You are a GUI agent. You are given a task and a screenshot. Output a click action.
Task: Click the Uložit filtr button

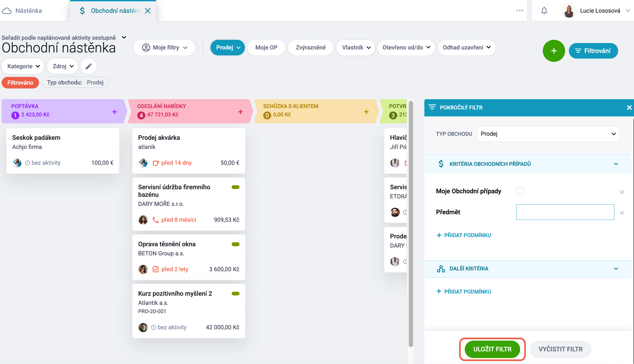pyautogui.click(x=492, y=349)
